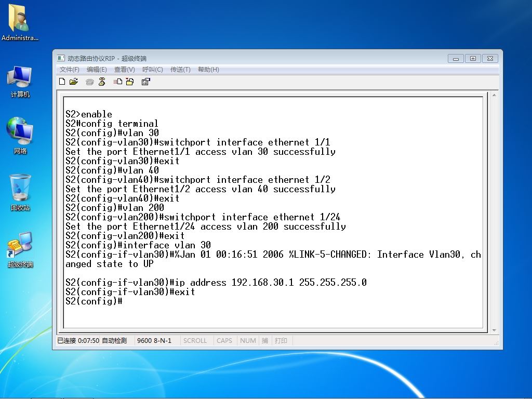Select the Administrator folder desktop icon
The height and width of the screenshot is (399, 532).
20,22
